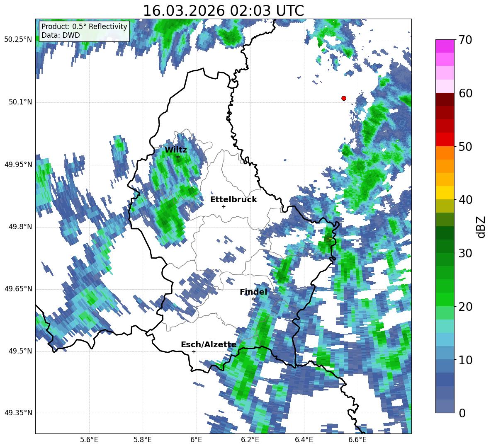
Task: Pick the magenta swatch below the 70 dBZ tick
Action: tap(445, 46)
